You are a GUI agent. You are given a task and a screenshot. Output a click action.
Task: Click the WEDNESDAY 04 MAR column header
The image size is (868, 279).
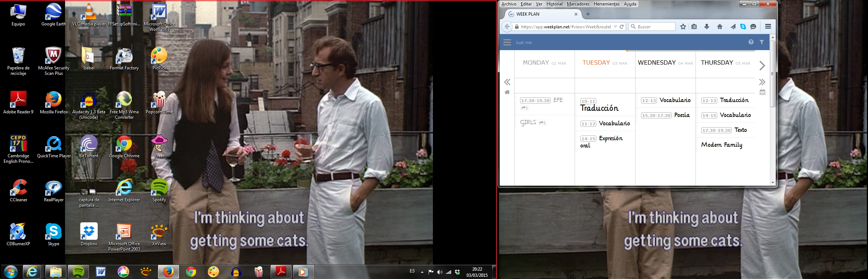665,63
